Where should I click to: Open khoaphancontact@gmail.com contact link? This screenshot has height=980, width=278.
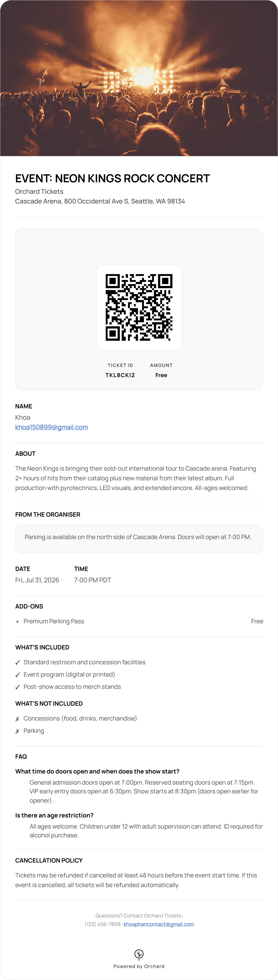coord(159,924)
